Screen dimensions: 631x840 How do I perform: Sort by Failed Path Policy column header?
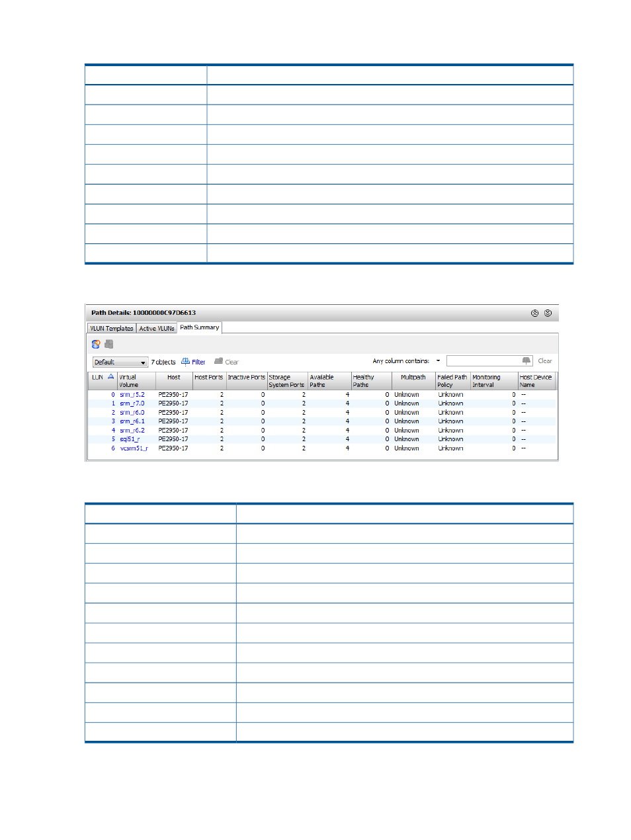tap(452, 381)
